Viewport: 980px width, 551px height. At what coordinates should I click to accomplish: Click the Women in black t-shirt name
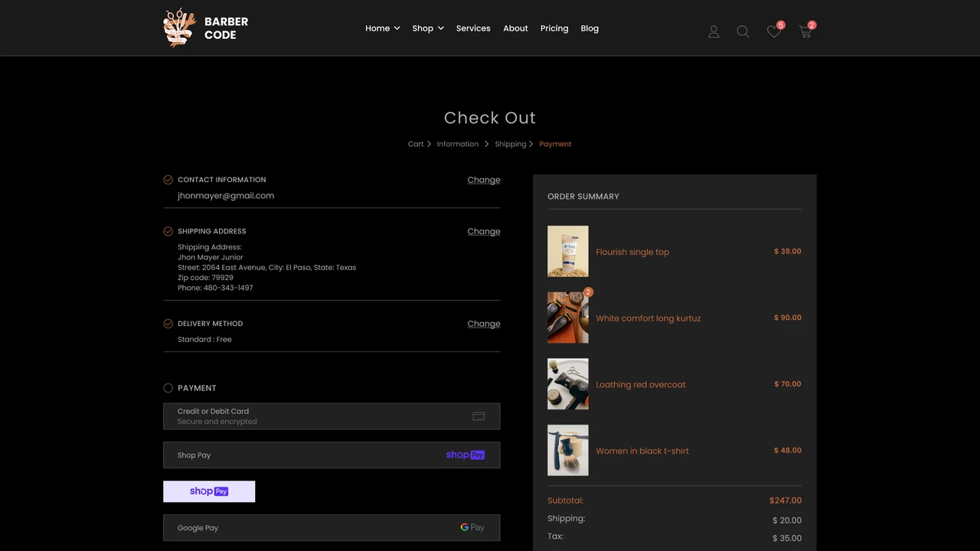click(642, 452)
